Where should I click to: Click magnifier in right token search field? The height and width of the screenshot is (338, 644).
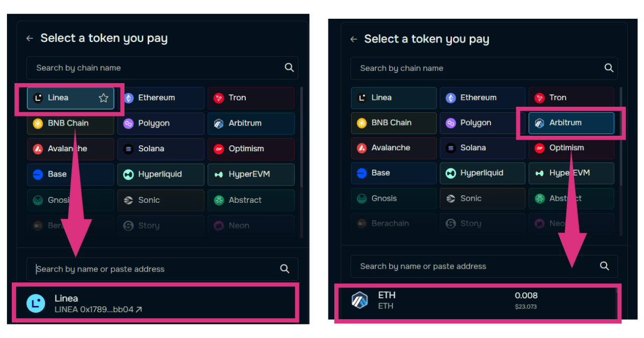[x=604, y=266]
